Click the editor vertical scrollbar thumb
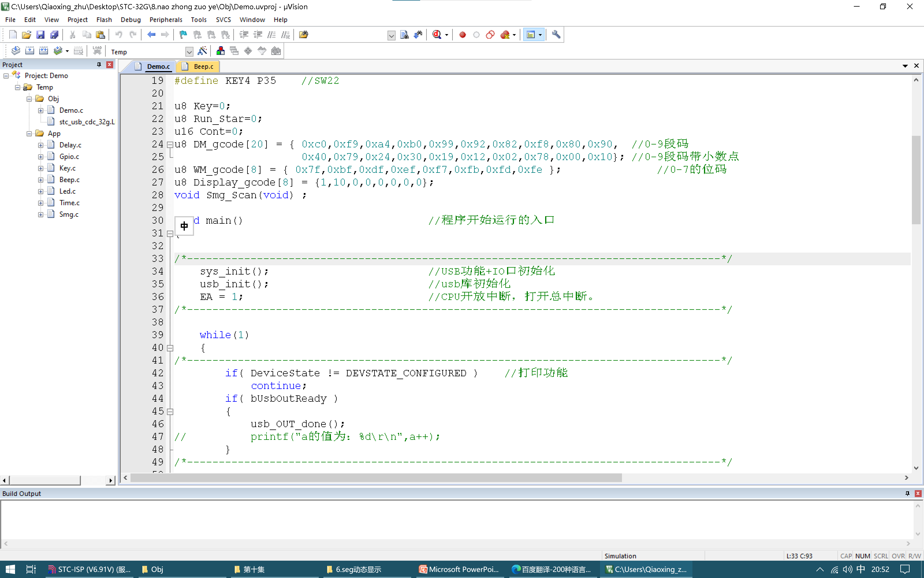The image size is (924, 578). point(916,180)
